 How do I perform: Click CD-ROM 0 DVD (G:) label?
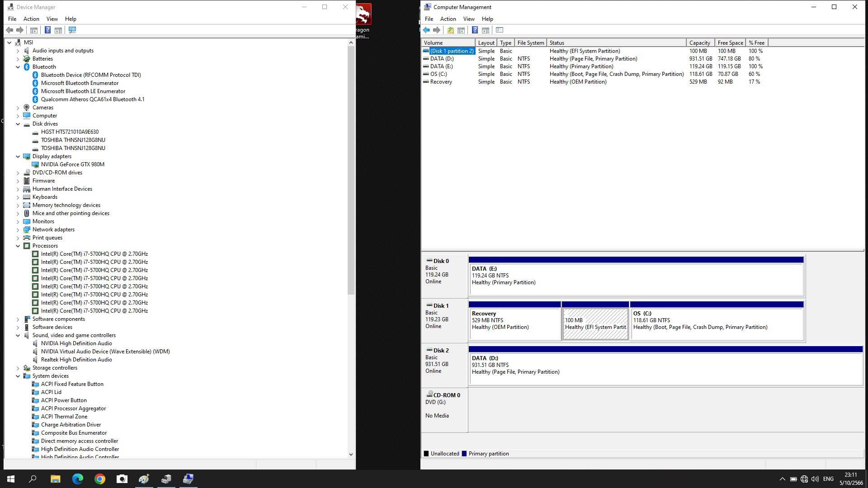pos(444,409)
